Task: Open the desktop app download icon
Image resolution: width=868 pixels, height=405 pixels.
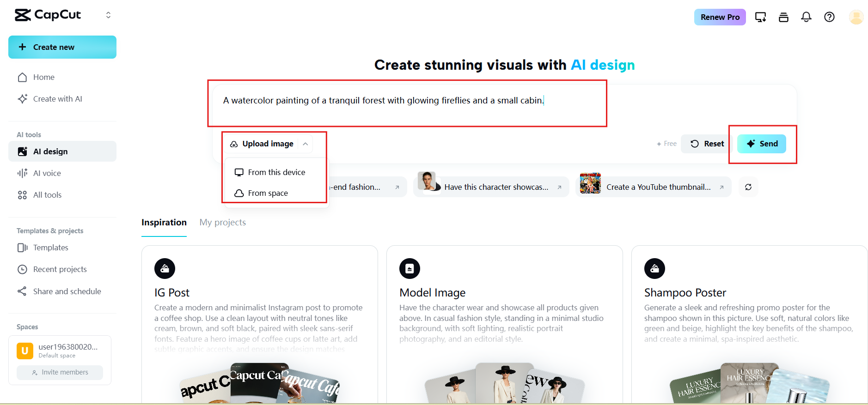Action: click(760, 17)
